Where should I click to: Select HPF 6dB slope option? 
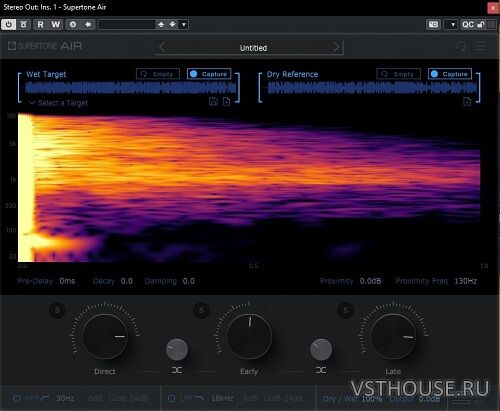pos(95,398)
